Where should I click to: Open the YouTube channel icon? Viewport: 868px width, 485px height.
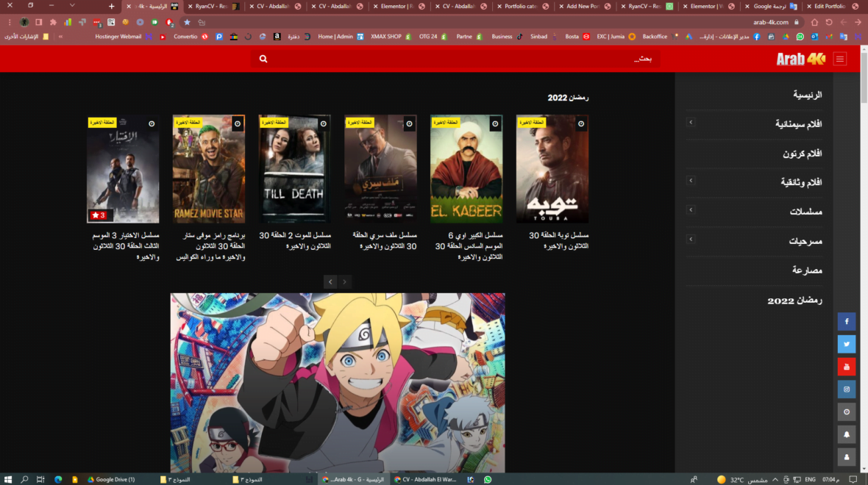click(847, 367)
